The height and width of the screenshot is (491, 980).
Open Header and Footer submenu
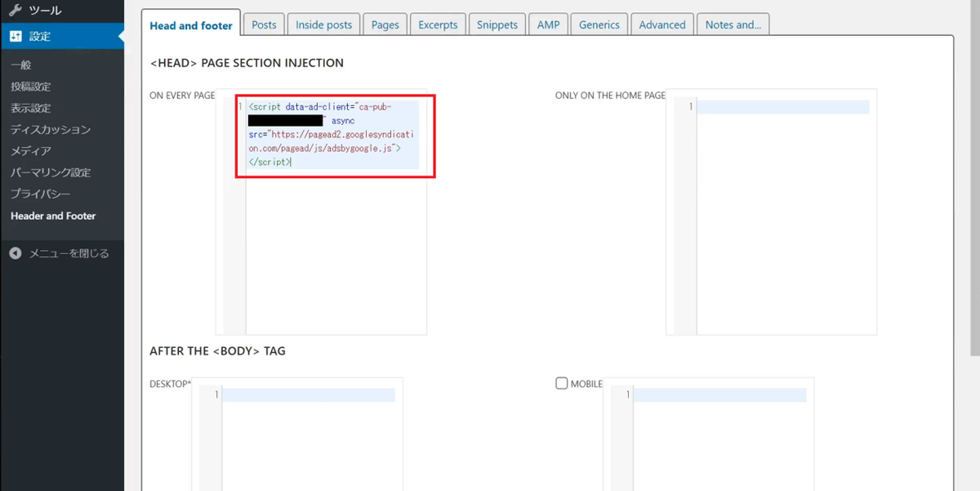pyautogui.click(x=53, y=216)
